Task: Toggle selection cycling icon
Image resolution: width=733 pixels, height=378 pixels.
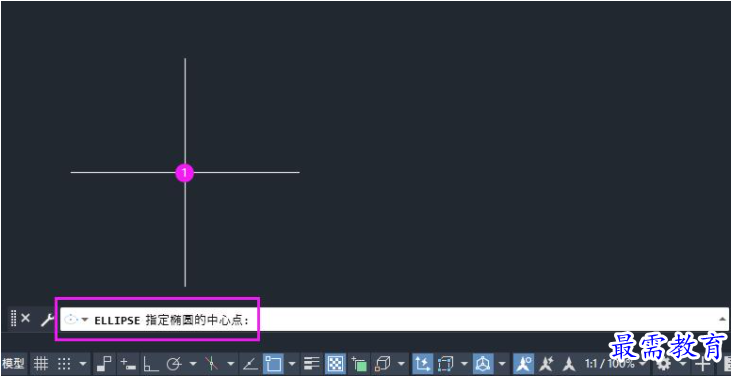Action: pos(359,363)
